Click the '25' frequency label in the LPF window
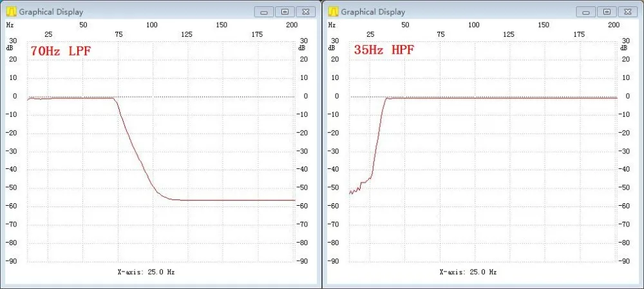 48,35
